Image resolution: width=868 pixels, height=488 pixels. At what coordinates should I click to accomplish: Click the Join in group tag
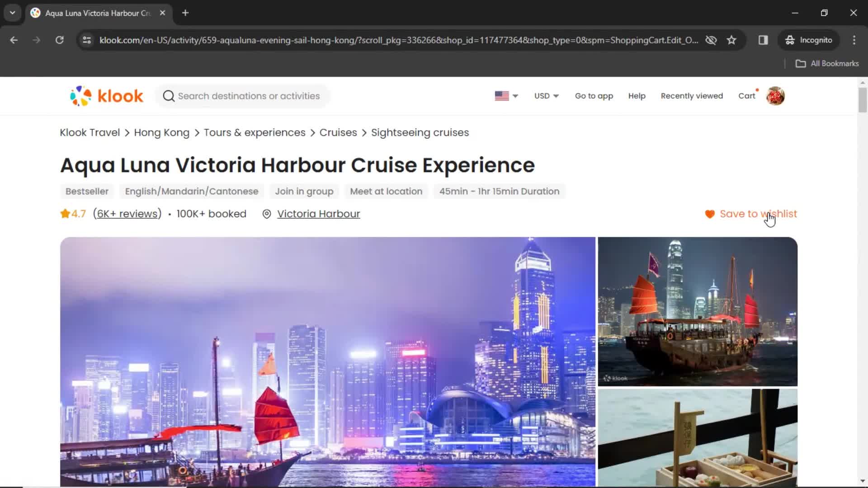click(304, 191)
